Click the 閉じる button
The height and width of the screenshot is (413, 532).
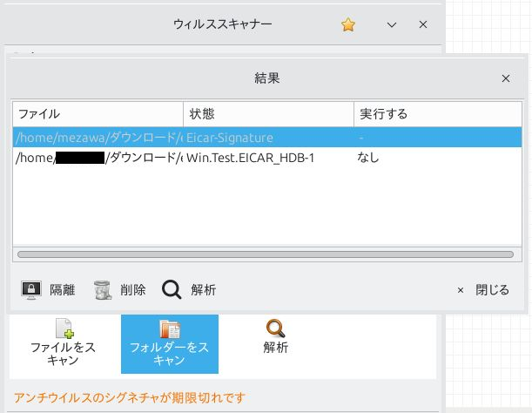coord(483,290)
